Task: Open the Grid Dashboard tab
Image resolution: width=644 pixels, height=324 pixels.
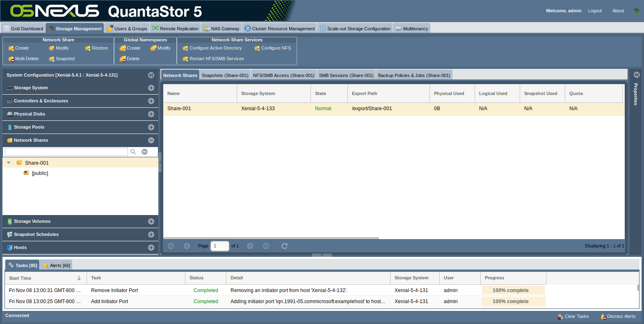Action: pos(23,29)
